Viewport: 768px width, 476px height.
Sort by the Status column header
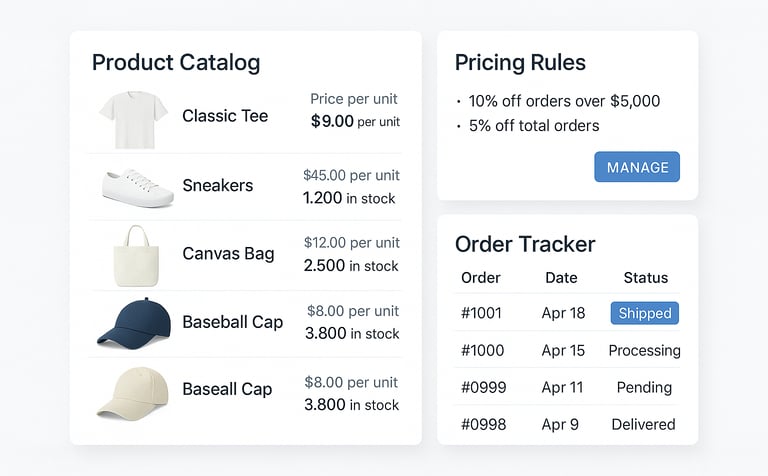click(x=645, y=277)
